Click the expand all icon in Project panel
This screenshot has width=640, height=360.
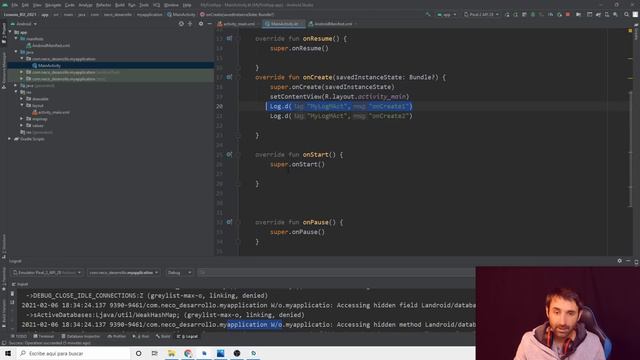190,24
